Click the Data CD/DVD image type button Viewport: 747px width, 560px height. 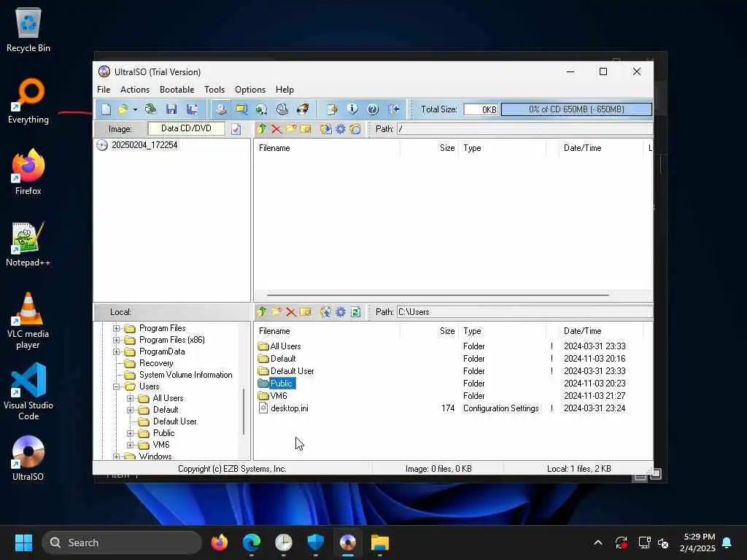click(x=186, y=128)
